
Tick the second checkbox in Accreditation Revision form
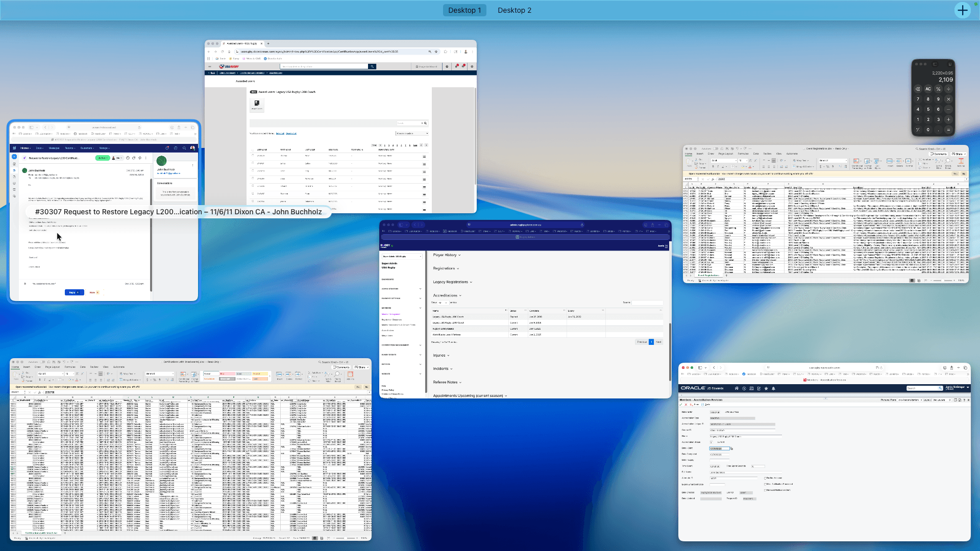765,484
